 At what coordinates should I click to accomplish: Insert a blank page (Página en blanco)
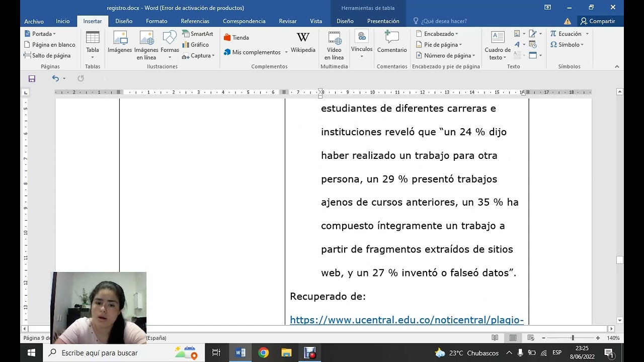[x=50, y=45]
